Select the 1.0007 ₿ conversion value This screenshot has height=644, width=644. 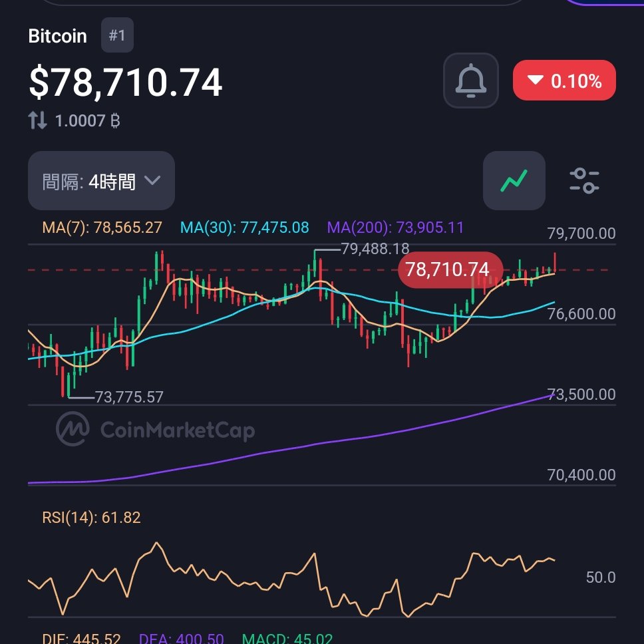87,121
